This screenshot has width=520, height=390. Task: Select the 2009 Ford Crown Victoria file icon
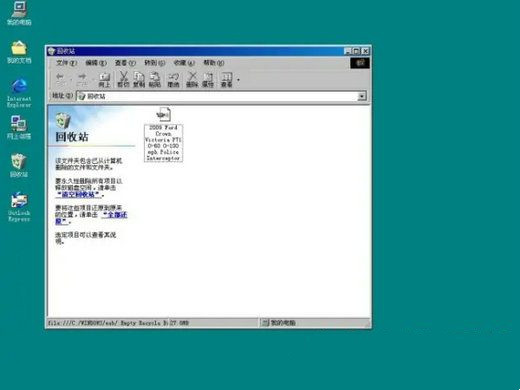point(163,115)
